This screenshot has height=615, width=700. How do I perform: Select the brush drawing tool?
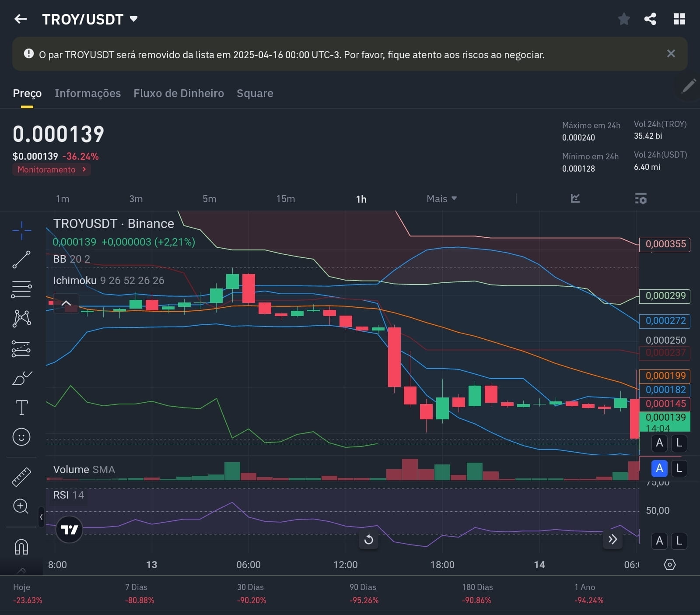21,378
